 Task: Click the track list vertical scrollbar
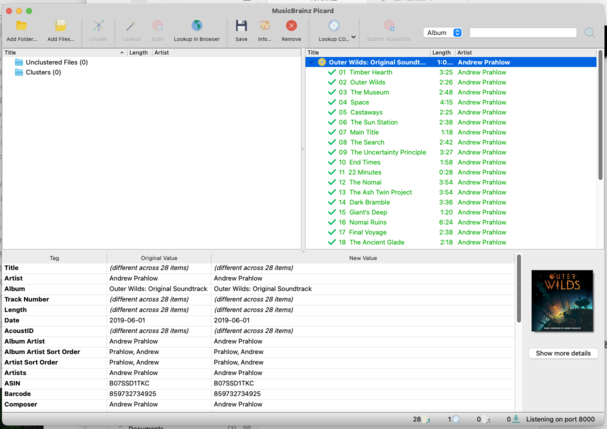600,120
